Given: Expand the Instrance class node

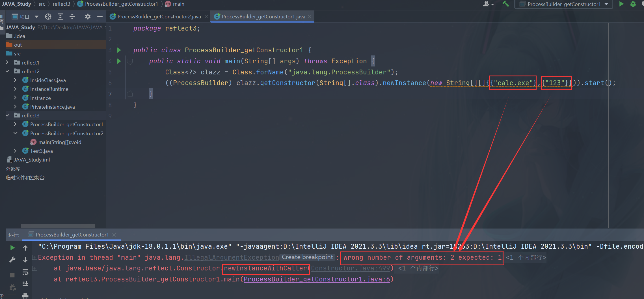Looking at the screenshot, I should coord(15,98).
